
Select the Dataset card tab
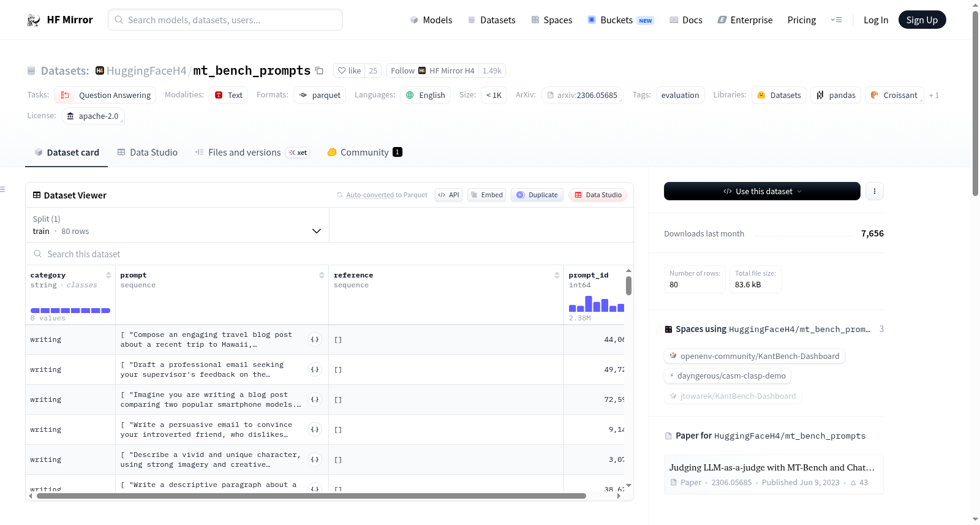(67, 153)
